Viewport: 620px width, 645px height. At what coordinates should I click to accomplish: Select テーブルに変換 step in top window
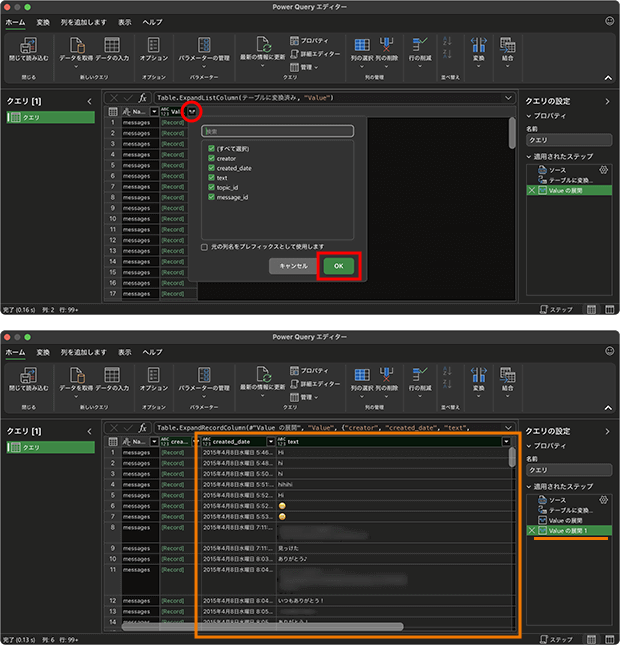pyautogui.click(x=569, y=180)
